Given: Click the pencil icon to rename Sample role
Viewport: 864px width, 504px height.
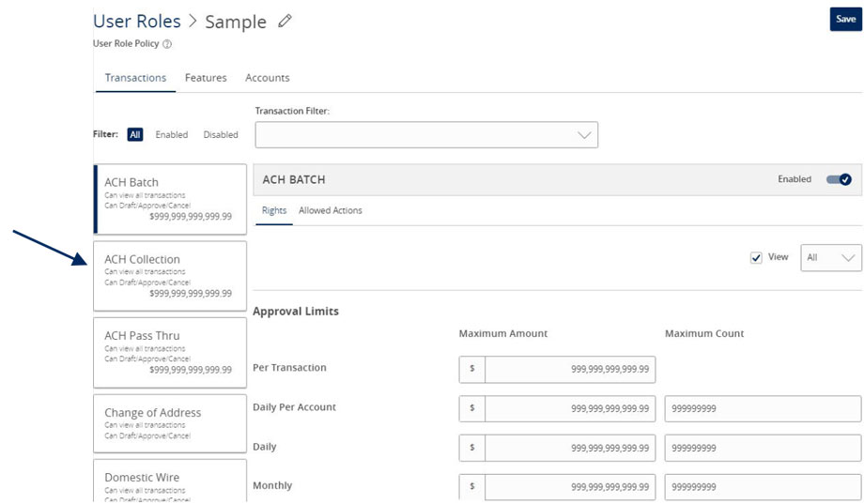Looking at the screenshot, I should pos(285,21).
